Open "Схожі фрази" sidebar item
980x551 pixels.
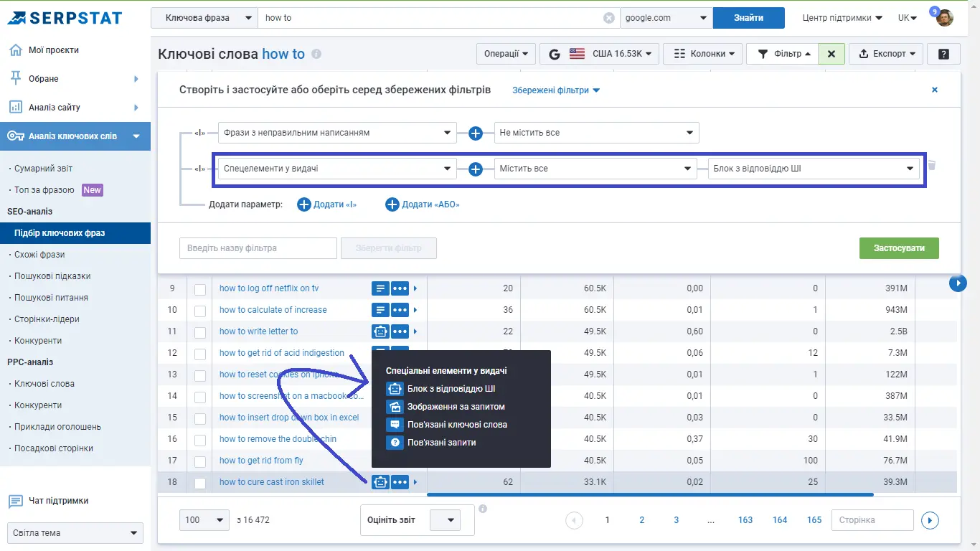[39, 255]
